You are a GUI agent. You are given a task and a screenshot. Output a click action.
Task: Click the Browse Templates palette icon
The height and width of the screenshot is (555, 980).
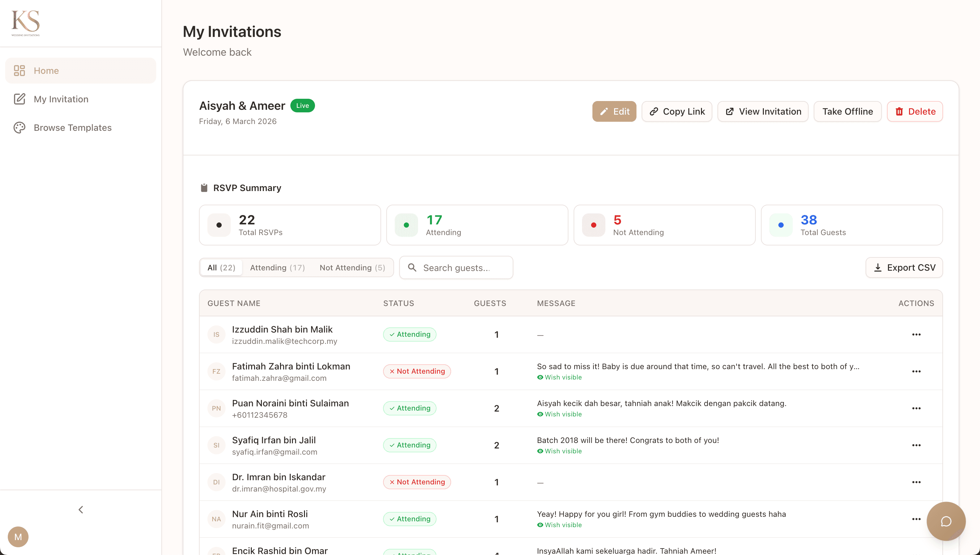point(19,127)
